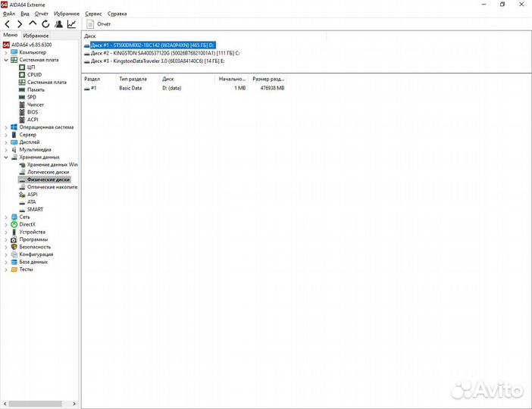
Task: Open the Вид menu
Action: click(x=25, y=14)
